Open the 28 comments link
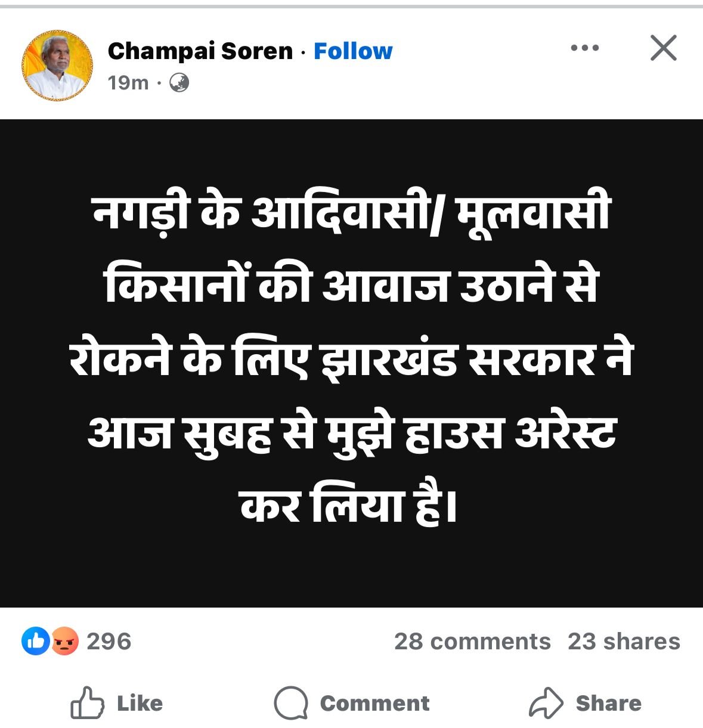The height and width of the screenshot is (728, 703). [x=472, y=642]
